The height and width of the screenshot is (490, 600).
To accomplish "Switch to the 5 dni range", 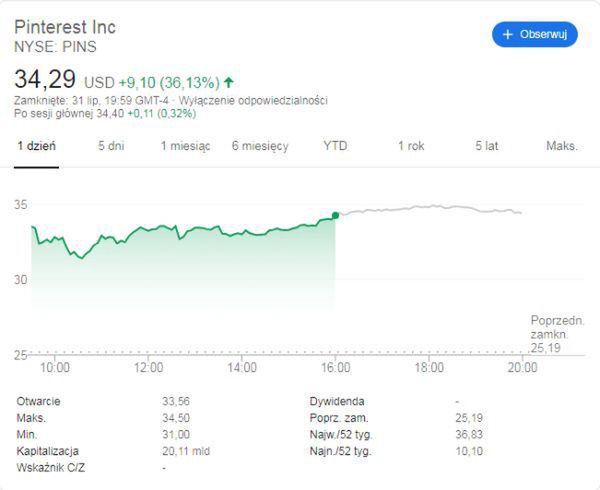I will tap(111, 146).
